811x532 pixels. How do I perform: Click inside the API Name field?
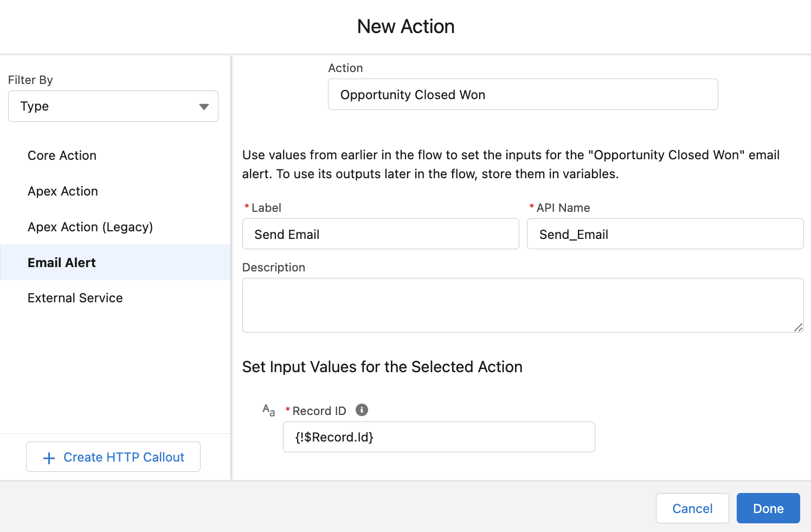coord(665,234)
